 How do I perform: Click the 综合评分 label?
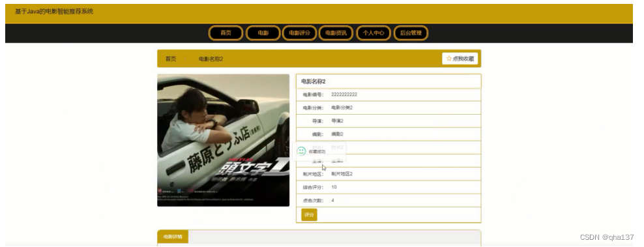click(314, 187)
